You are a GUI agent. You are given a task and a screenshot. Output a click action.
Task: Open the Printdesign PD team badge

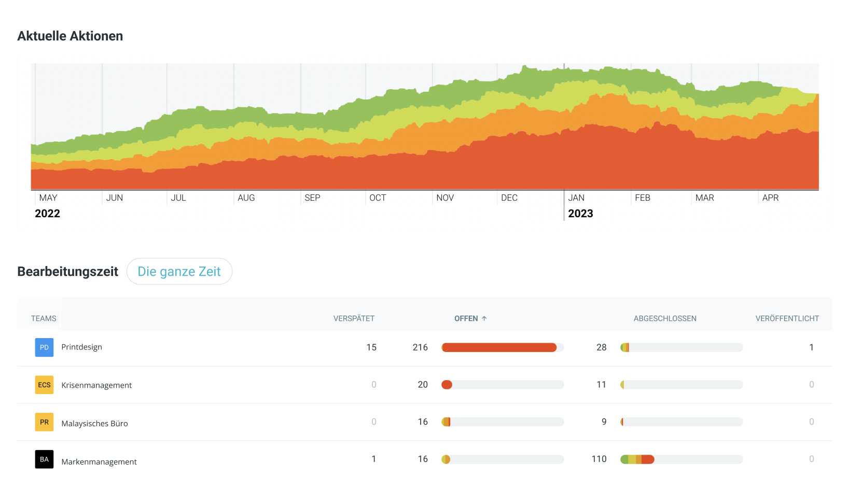tap(44, 347)
